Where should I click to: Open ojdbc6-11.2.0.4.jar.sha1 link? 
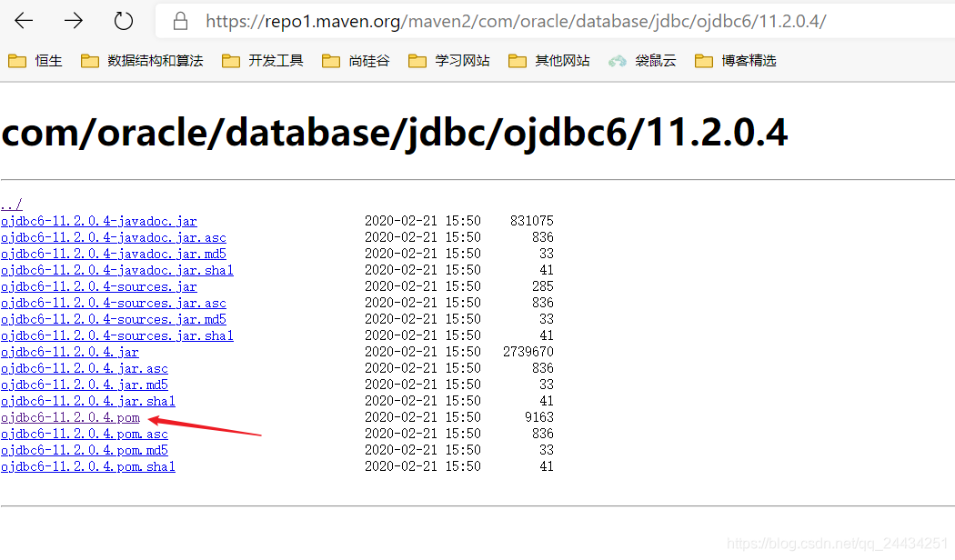87,402
